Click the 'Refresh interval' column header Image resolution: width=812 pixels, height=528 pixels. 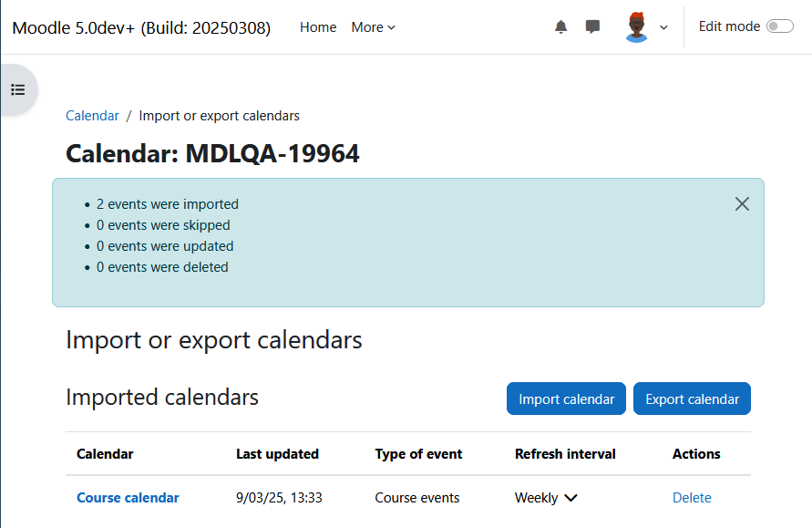tap(565, 454)
